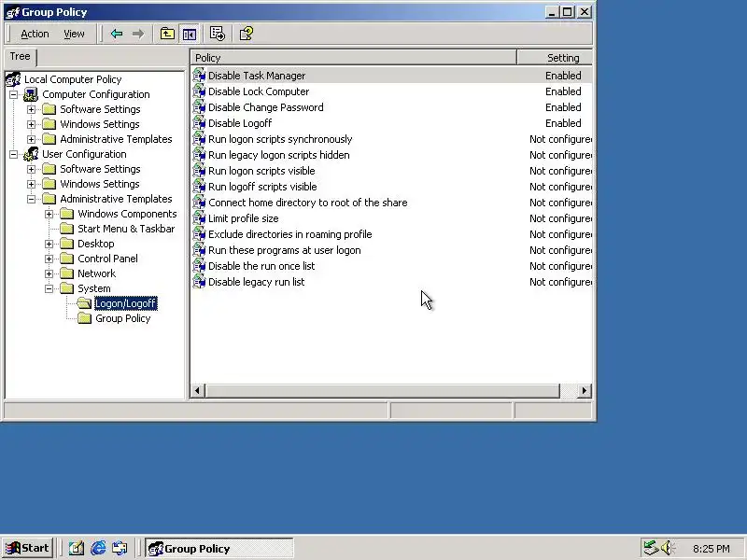Click the User Configuration node icon

click(x=31, y=154)
